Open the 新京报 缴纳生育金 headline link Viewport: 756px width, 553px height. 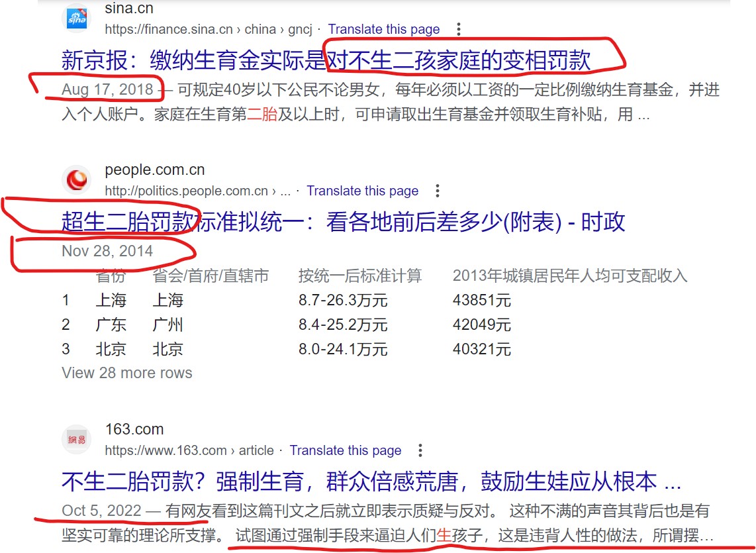point(326,60)
